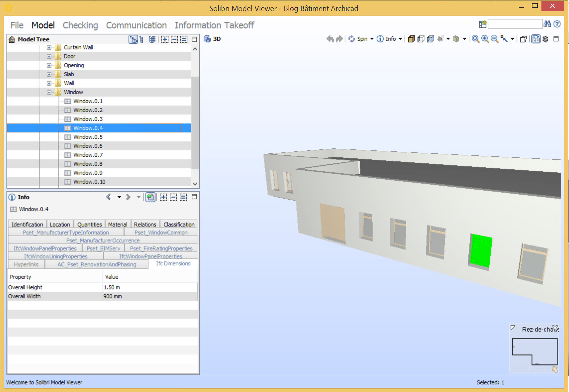The width and height of the screenshot is (569, 392).
Task: Maximize the Info panel
Action: (x=194, y=197)
